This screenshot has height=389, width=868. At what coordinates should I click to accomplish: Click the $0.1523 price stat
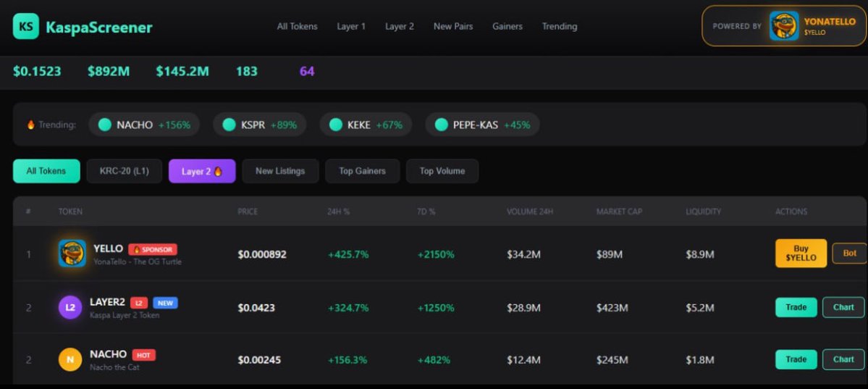[37, 72]
